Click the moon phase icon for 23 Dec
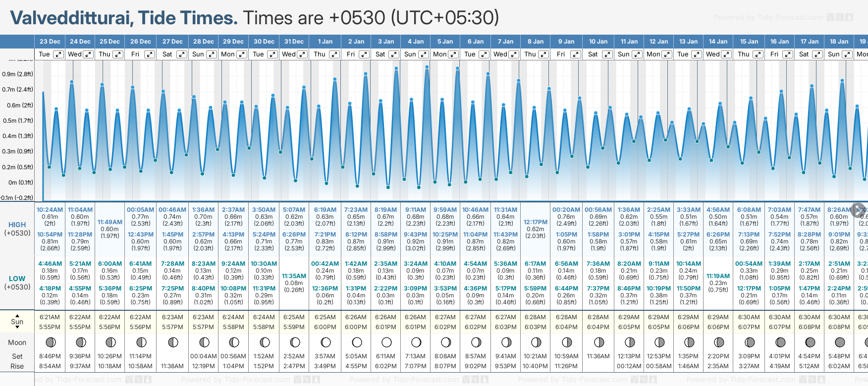 click(50, 342)
